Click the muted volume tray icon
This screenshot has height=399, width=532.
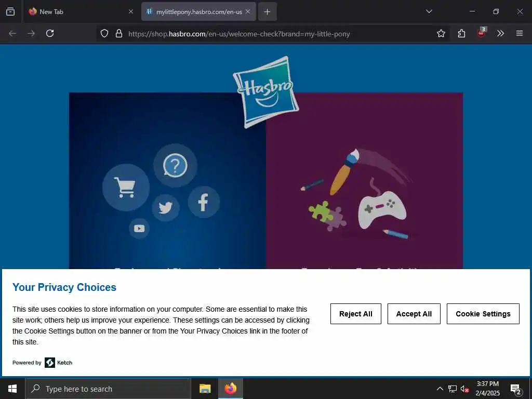click(x=464, y=389)
